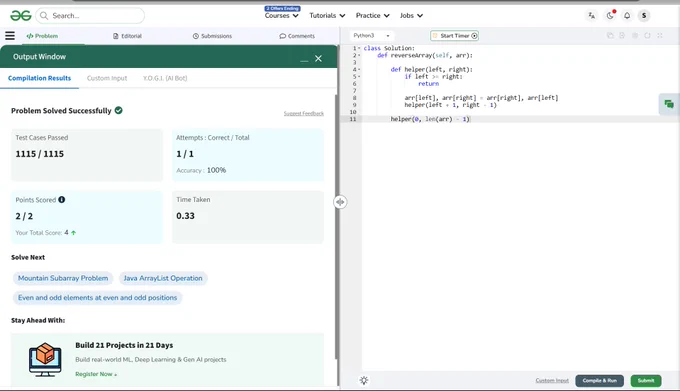Viewport: 680px width, 391px height.
Task: Open the chat feedback side widget
Action: coord(669,104)
